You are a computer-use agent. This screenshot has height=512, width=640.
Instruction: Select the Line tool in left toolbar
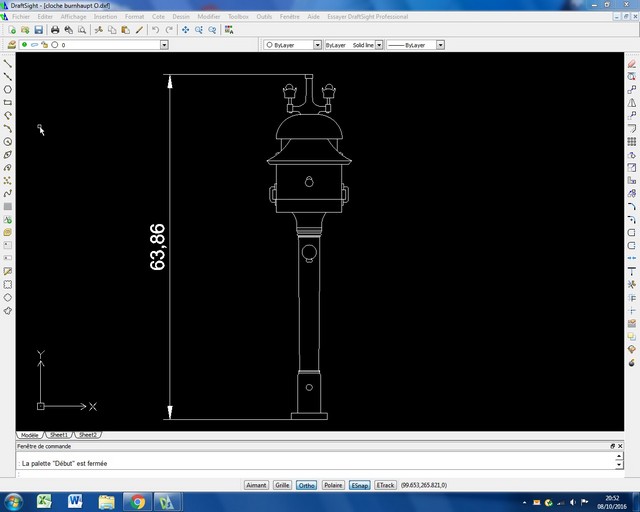tap(7, 63)
